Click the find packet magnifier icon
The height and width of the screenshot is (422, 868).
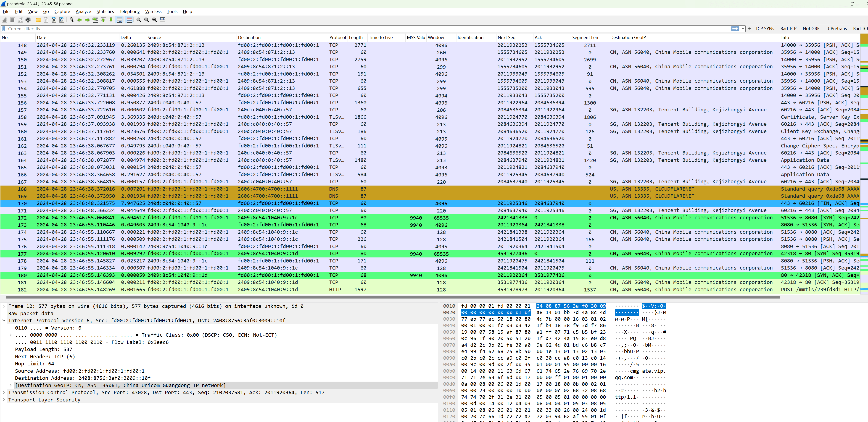[x=71, y=20]
